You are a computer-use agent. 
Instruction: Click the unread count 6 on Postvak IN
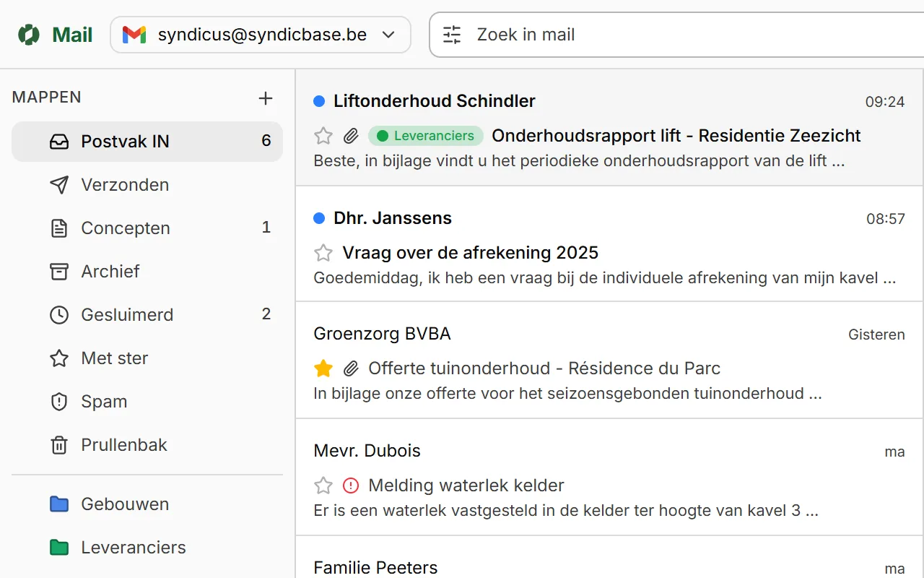tap(266, 141)
